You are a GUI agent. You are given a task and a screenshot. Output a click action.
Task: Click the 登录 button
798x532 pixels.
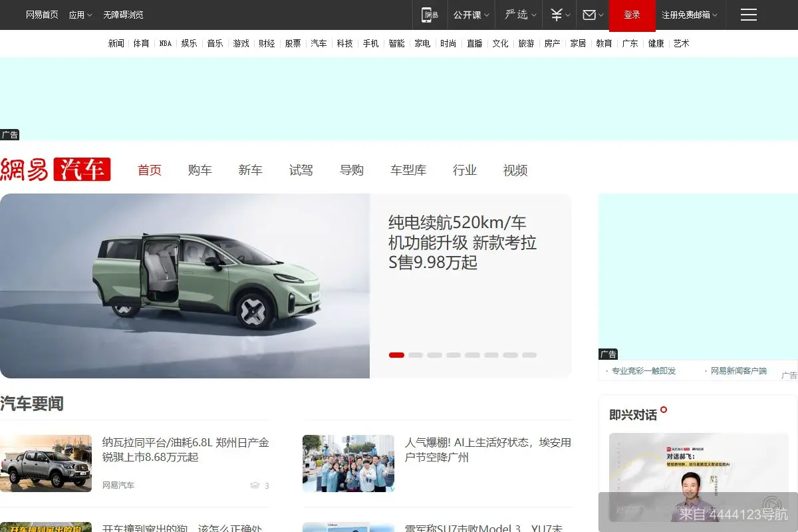click(x=632, y=14)
